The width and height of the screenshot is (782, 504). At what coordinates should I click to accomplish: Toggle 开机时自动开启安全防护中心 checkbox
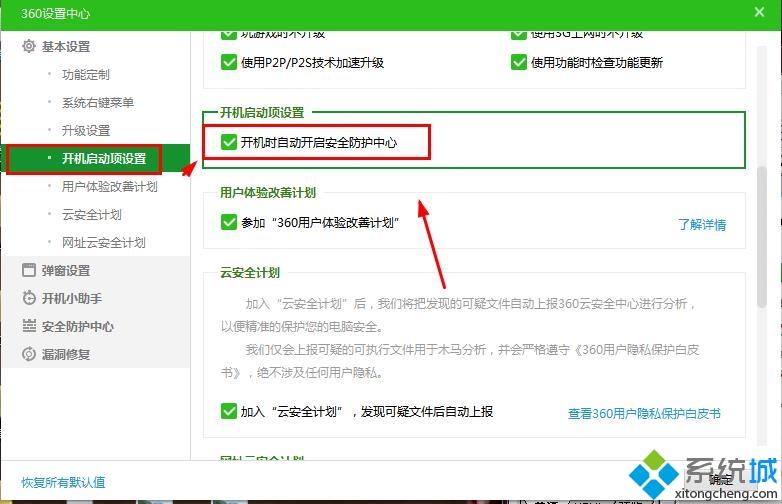[x=228, y=142]
